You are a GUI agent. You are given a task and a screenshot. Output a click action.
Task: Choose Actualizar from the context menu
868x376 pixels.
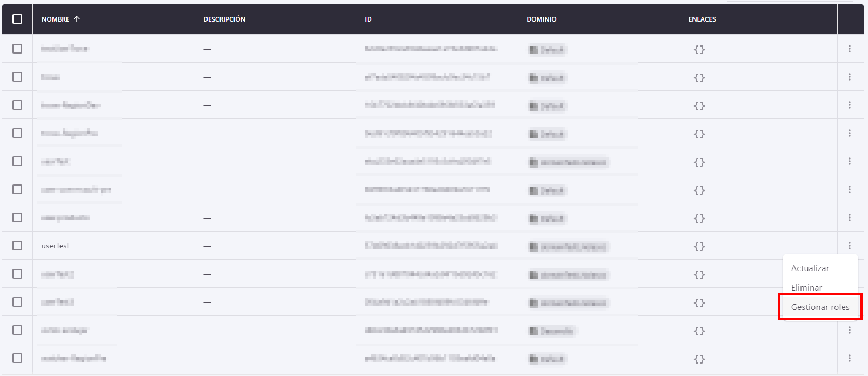point(810,268)
